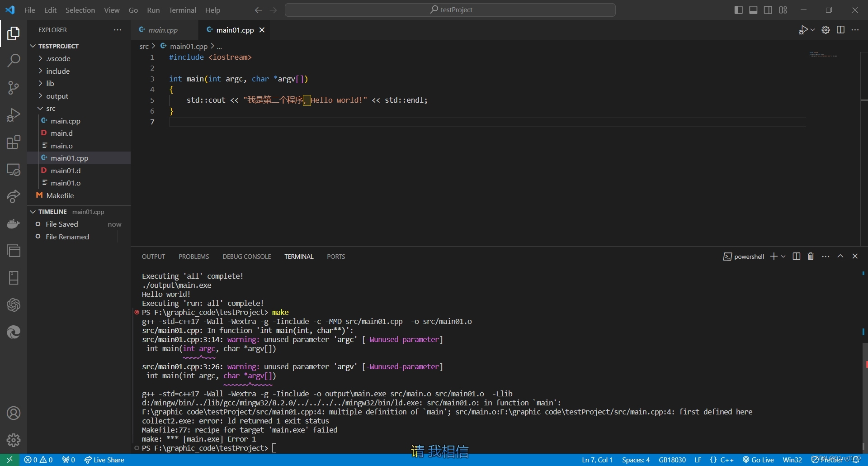Switch to the PROBLEMS panel tab
This screenshot has width=868, height=466.
[193, 257]
